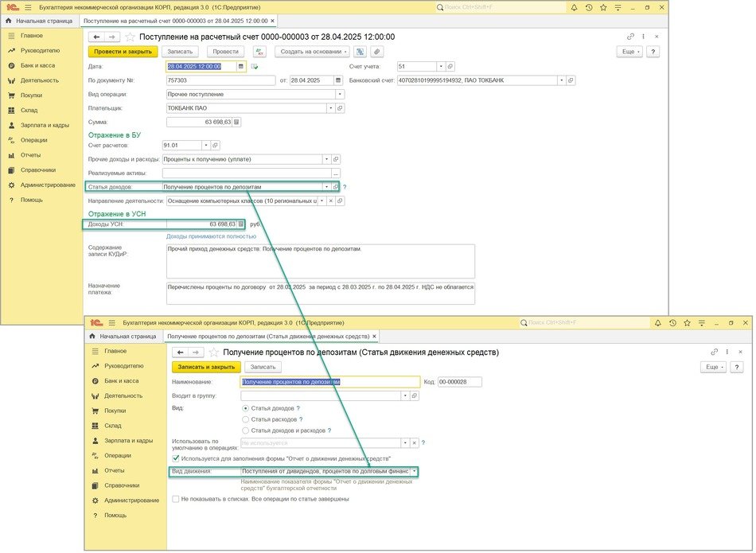This screenshot has width=756, height=553.
Task: Switch to 'Начальная страница' tab in lower window
Action: click(123, 337)
